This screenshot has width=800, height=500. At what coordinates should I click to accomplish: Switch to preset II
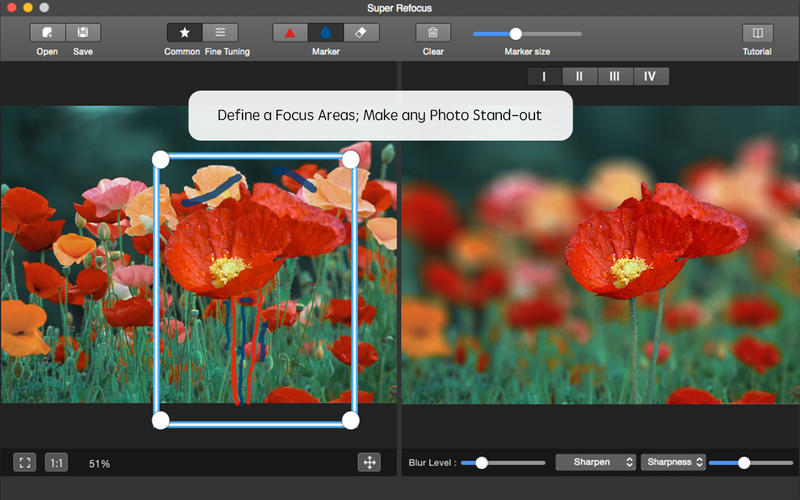point(579,77)
